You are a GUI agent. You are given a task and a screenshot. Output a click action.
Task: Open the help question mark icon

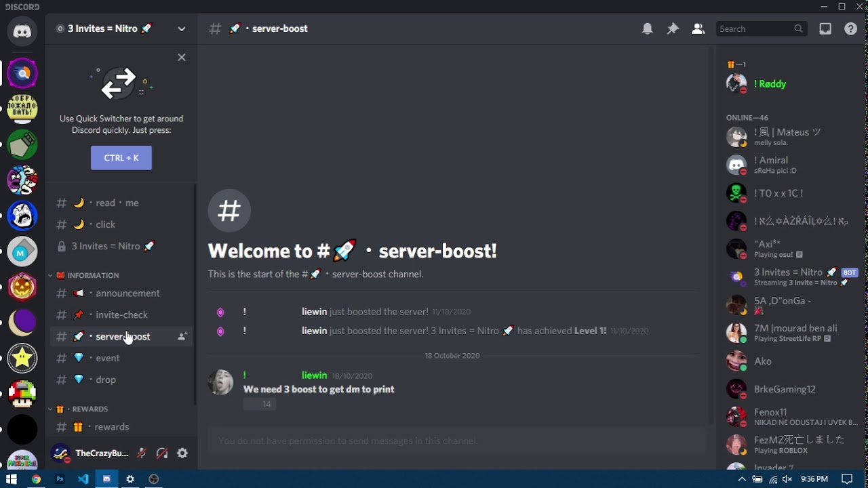pos(850,28)
